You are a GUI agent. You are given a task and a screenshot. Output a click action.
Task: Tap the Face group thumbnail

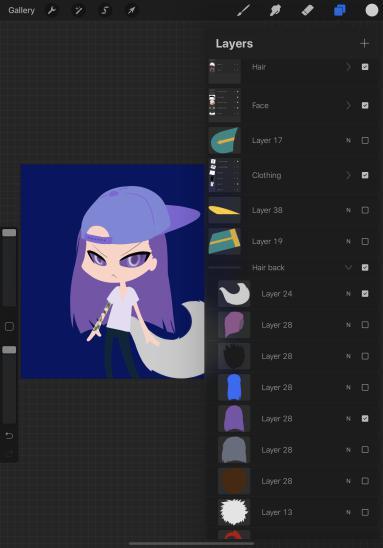point(224,105)
